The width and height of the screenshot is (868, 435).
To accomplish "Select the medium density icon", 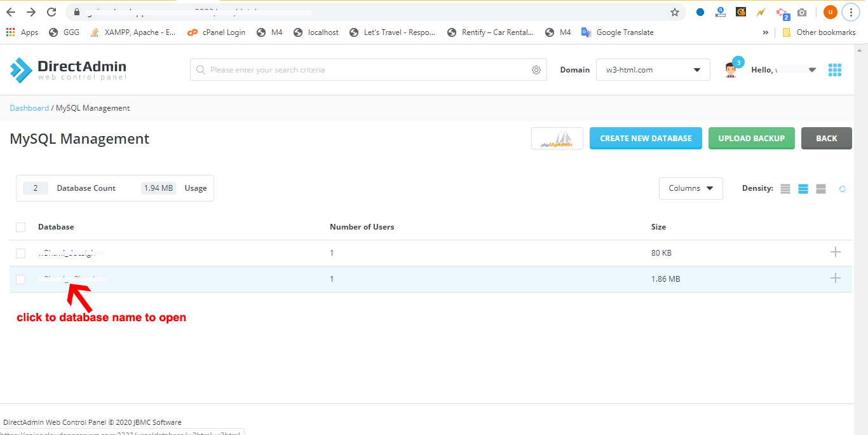I will point(803,189).
